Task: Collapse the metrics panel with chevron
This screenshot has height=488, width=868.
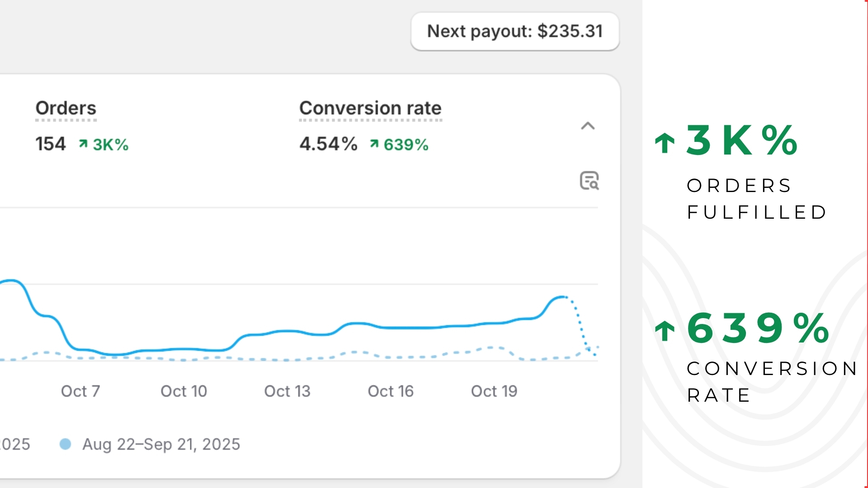Action: click(x=587, y=126)
